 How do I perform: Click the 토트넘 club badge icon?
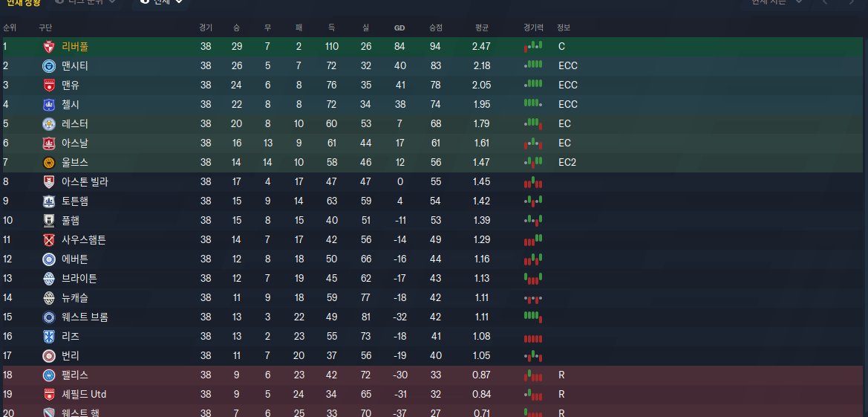pyautogui.click(x=49, y=201)
